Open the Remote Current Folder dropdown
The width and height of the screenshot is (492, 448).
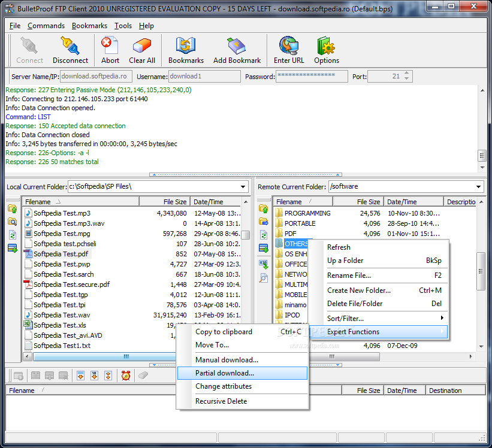click(x=478, y=187)
